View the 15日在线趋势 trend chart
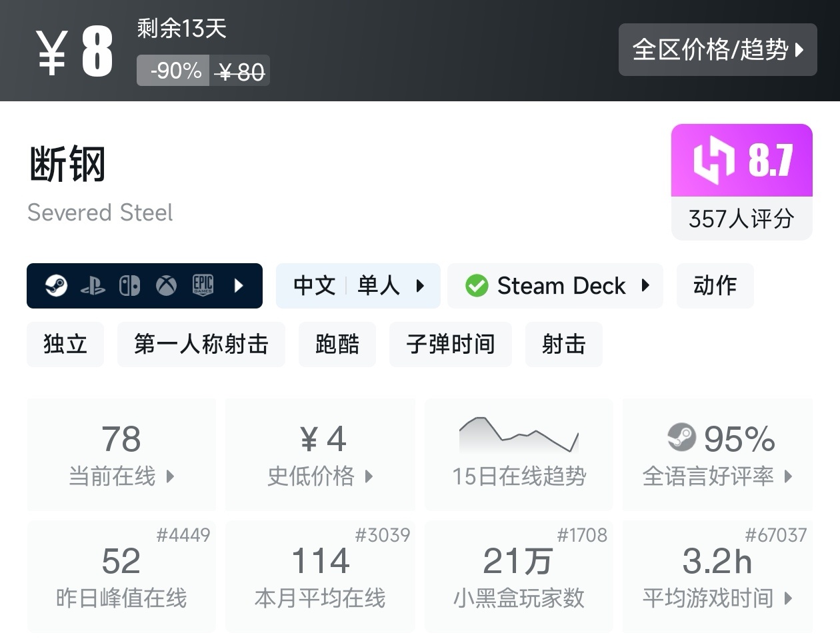This screenshot has height=639, width=840. (519, 455)
